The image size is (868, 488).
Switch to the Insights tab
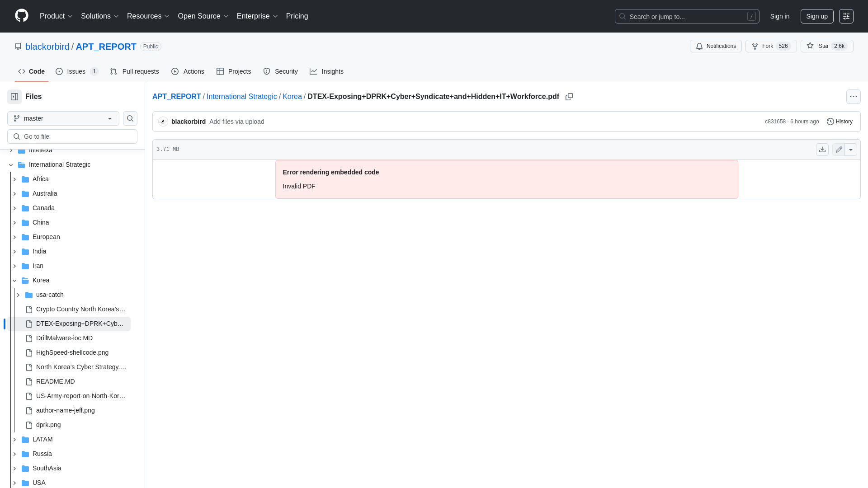[x=326, y=71]
